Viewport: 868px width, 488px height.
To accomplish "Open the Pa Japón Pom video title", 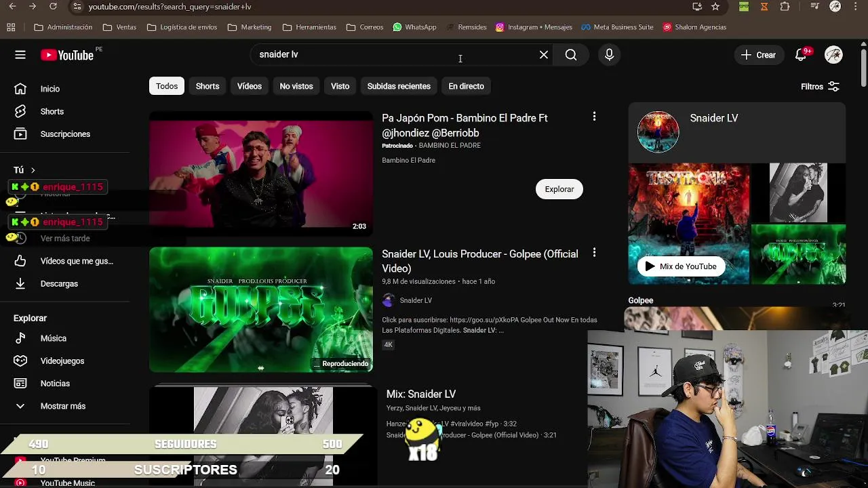I will click(x=465, y=125).
